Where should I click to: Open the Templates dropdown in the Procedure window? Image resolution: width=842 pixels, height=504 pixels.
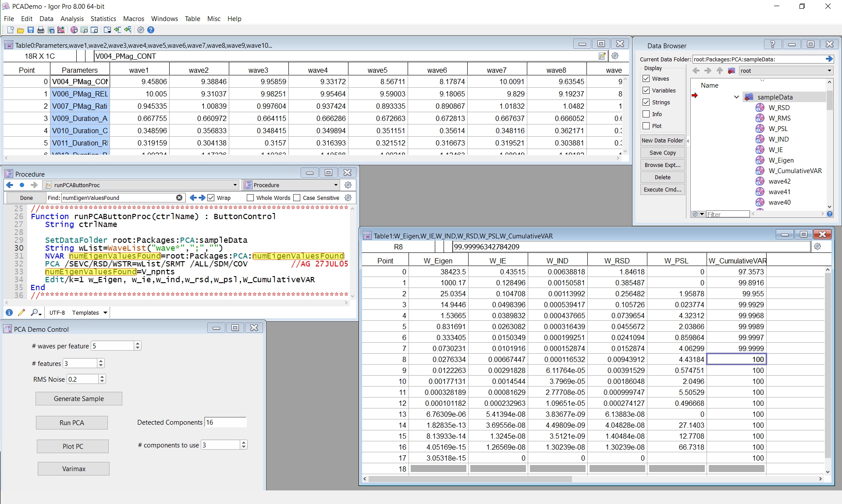click(x=89, y=312)
